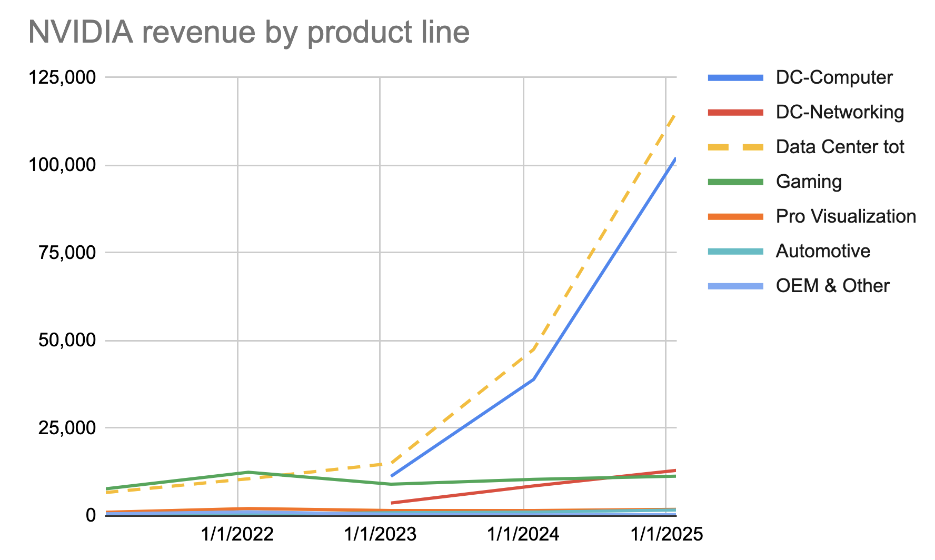Click the dashed yellow Data Center tot swatch
Screen dimensions: 935x560
[735, 147]
